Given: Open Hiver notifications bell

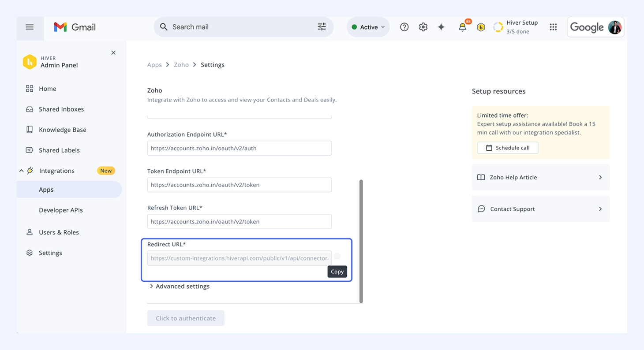Looking at the screenshot, I should (x=462, y=27).
